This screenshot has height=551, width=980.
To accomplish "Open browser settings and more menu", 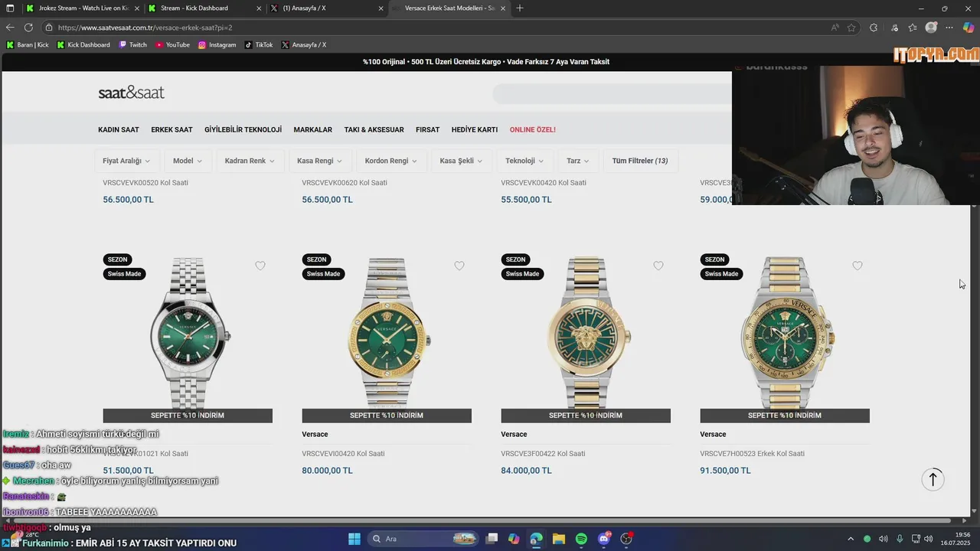I will click(949, 28).
